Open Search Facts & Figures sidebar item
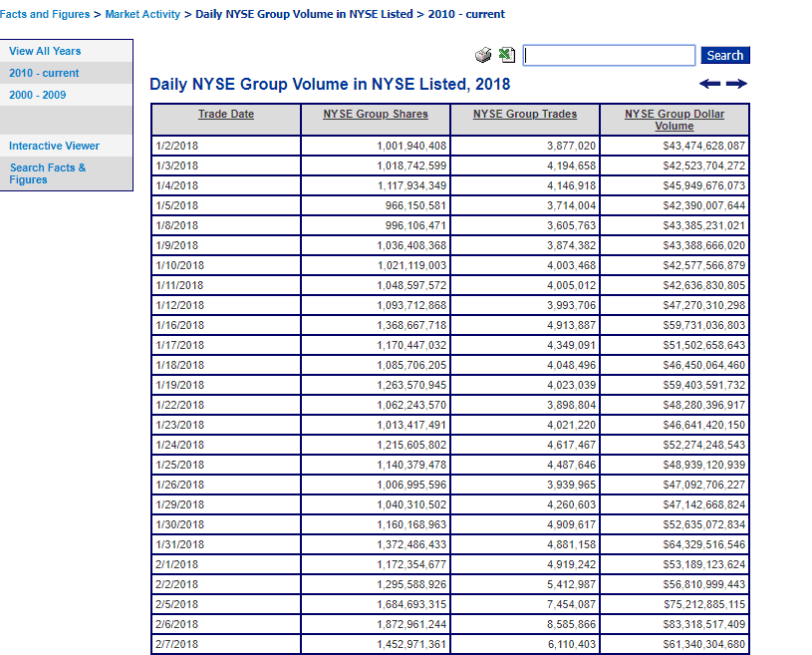The height and width of the screenshot is (655, 812). [48, 173]
